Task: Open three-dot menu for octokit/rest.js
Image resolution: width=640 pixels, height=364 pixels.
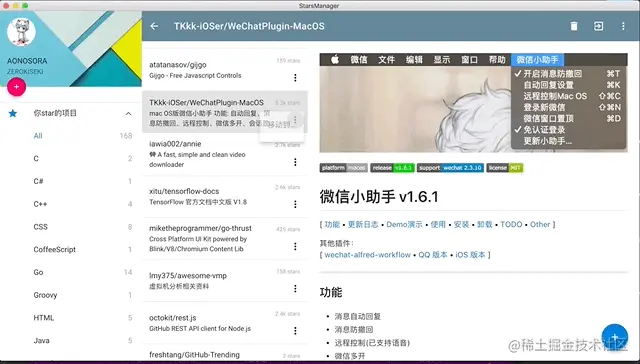Action: (x=295, y=331)
